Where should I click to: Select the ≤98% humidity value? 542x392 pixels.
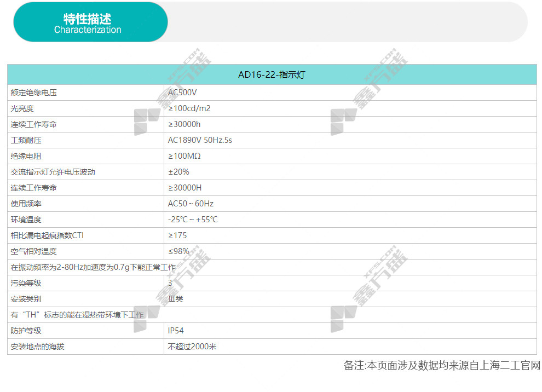tap(178, 251)
